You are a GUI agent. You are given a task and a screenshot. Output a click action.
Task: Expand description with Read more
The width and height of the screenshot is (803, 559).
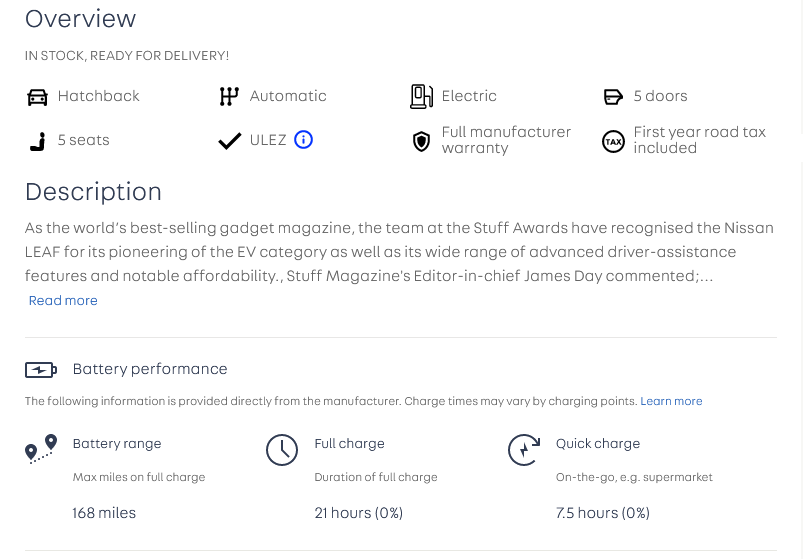pyautogui.click(x=63, y=301)
